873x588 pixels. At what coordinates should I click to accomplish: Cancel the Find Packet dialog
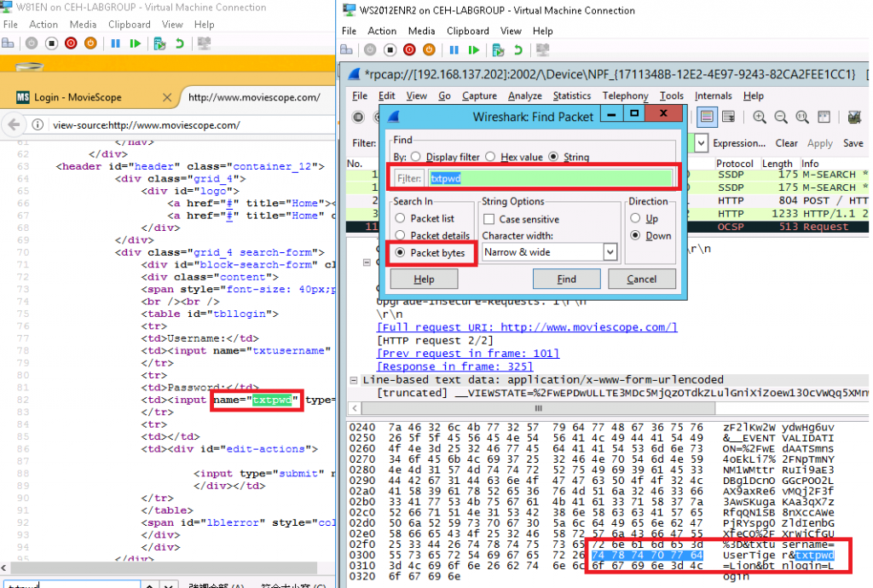641,279
